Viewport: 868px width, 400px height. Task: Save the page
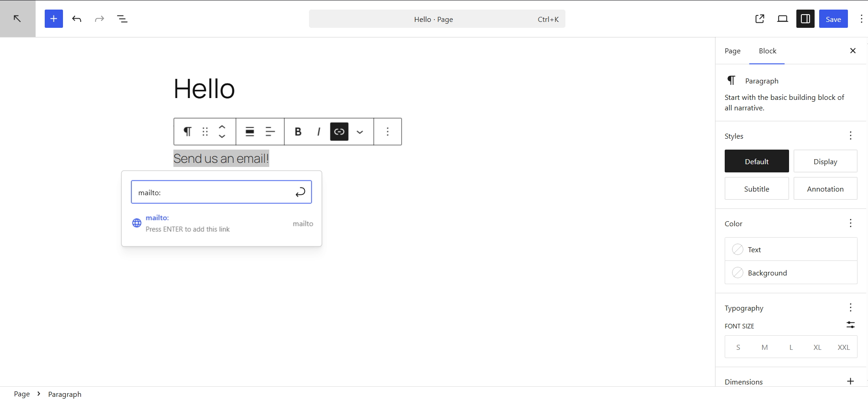[833, 19]
